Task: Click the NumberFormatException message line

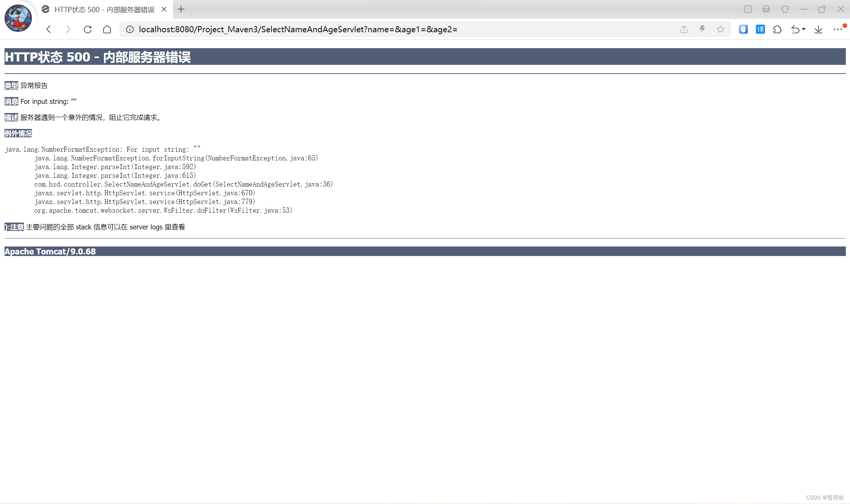Action: click(x=103, y=149)
